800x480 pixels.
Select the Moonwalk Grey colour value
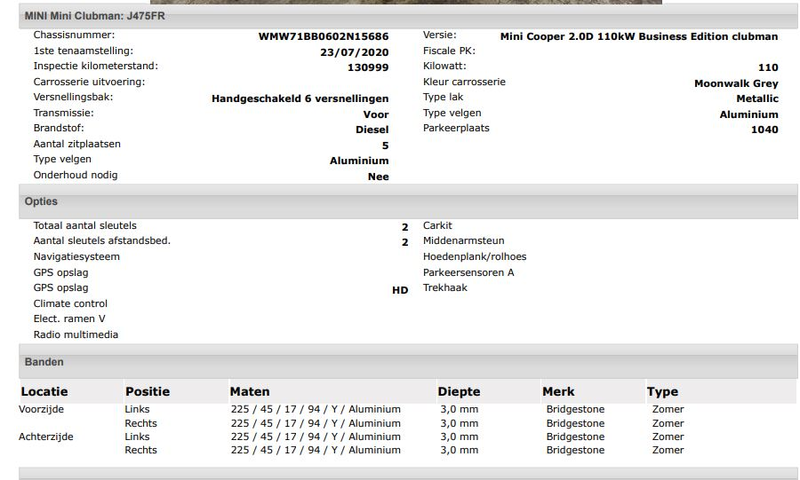[735, 83]
